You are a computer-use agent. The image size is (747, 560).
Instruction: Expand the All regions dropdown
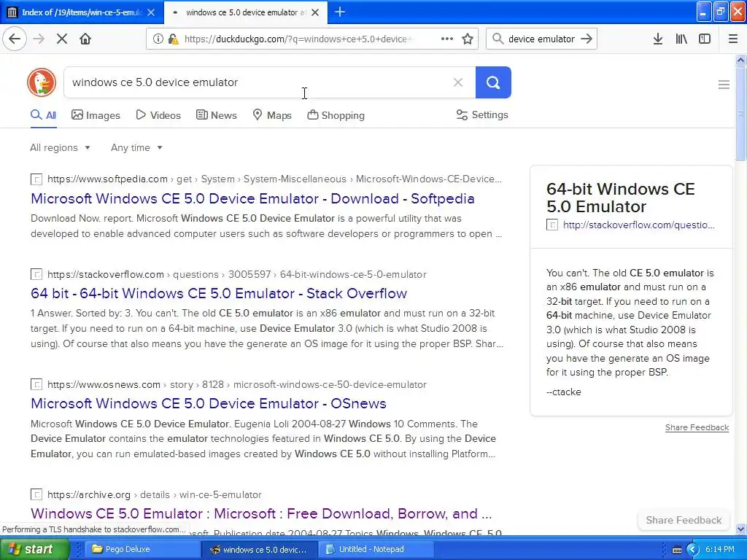[60, 147]
